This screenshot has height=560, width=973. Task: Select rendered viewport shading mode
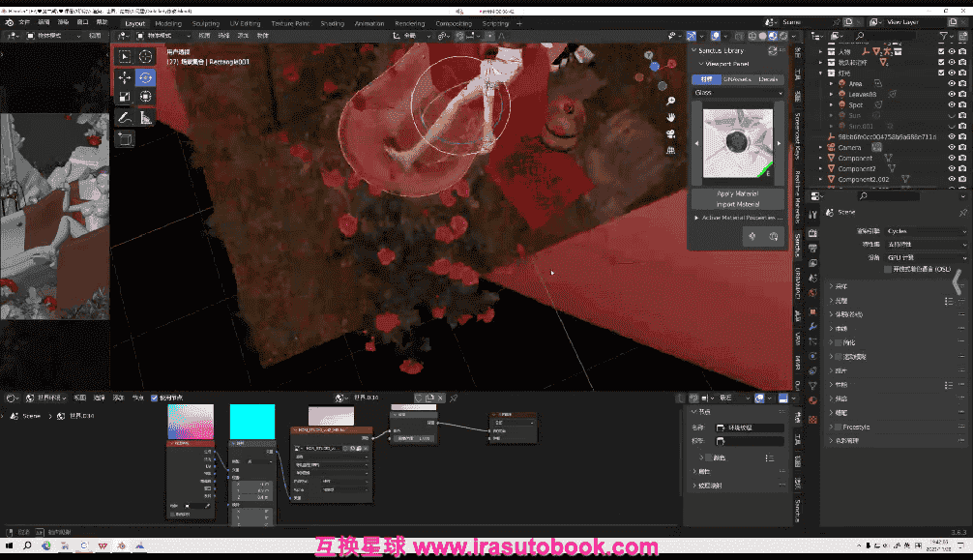coord(783,36)
